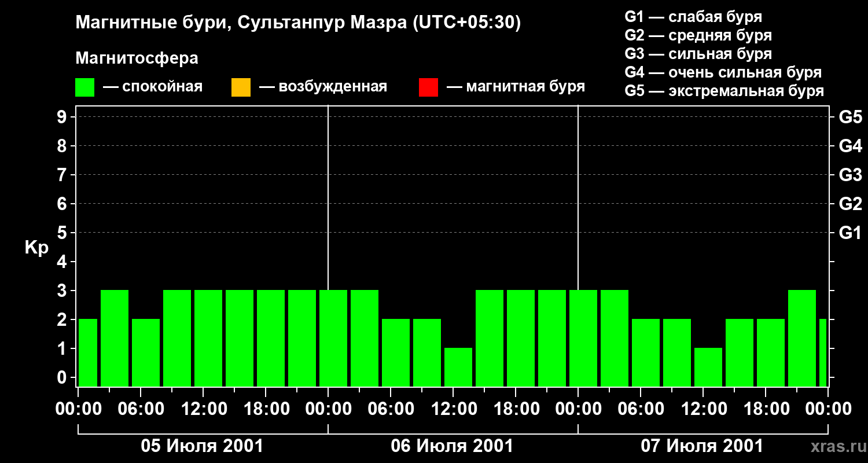The width and height of the screenshot is (868, 463).
Task: Click the right-axis 'G2' label
Action: point(850,204)
